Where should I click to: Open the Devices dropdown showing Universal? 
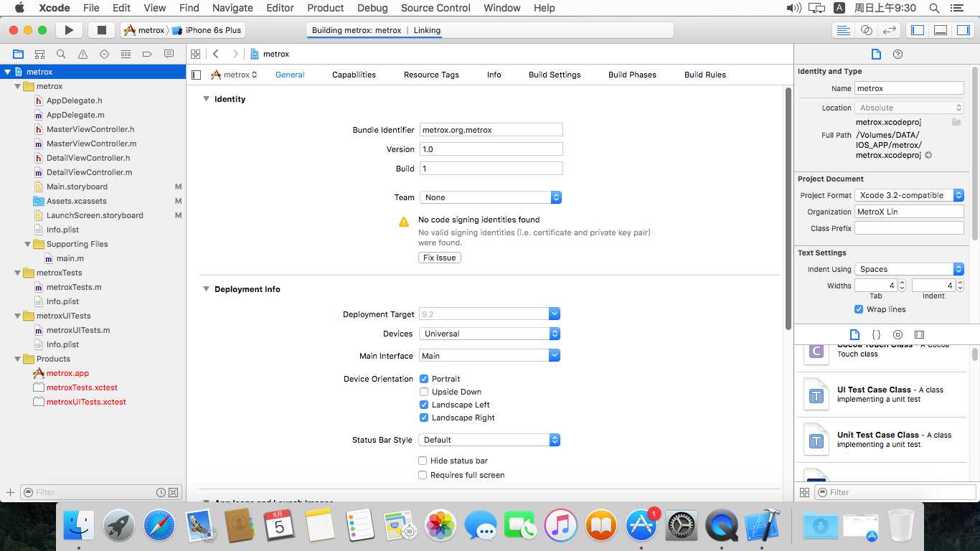click(489, 334)
